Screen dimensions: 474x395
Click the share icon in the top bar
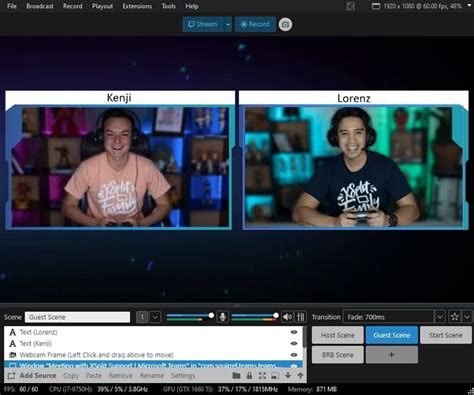pos(350,6)
